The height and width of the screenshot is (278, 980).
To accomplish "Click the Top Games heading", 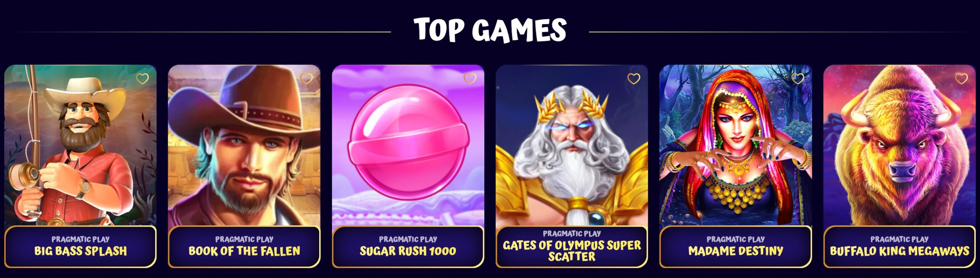I will tap(490, 30).
